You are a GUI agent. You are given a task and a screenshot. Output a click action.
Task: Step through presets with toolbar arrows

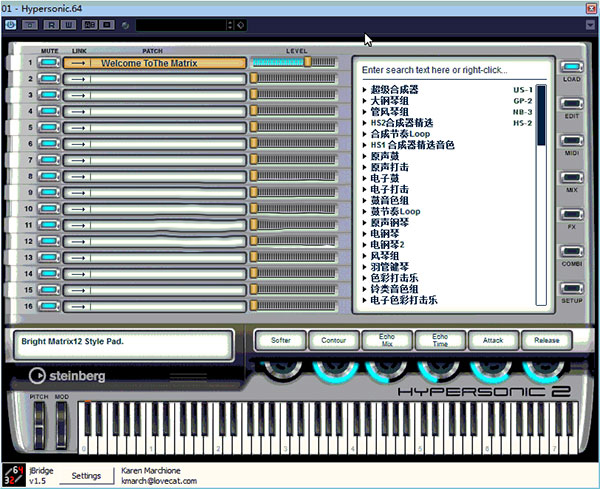click(x=230, y=25)
